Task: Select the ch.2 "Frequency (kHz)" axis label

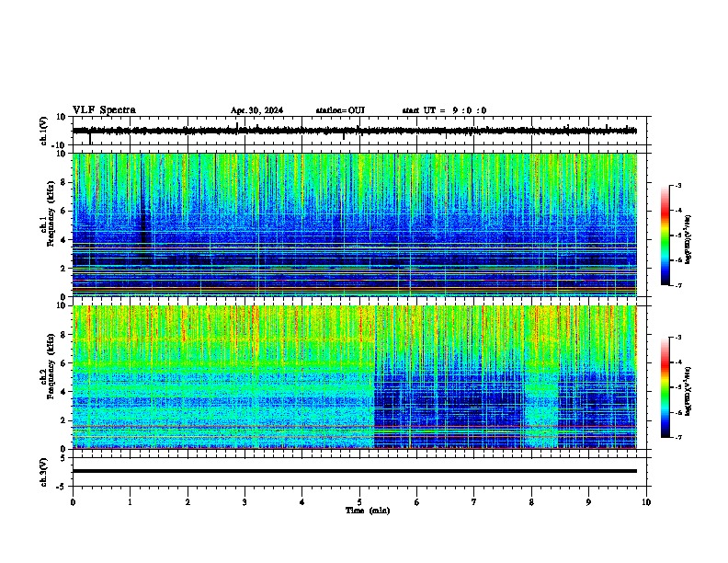Action: (51, 366)
